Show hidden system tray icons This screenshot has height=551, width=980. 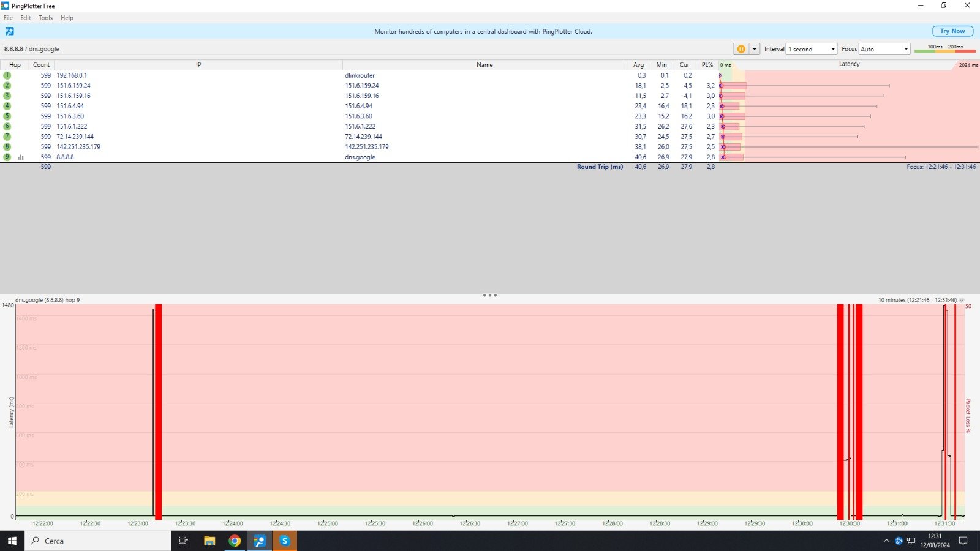pyautogui.click(x=886, y=541)
